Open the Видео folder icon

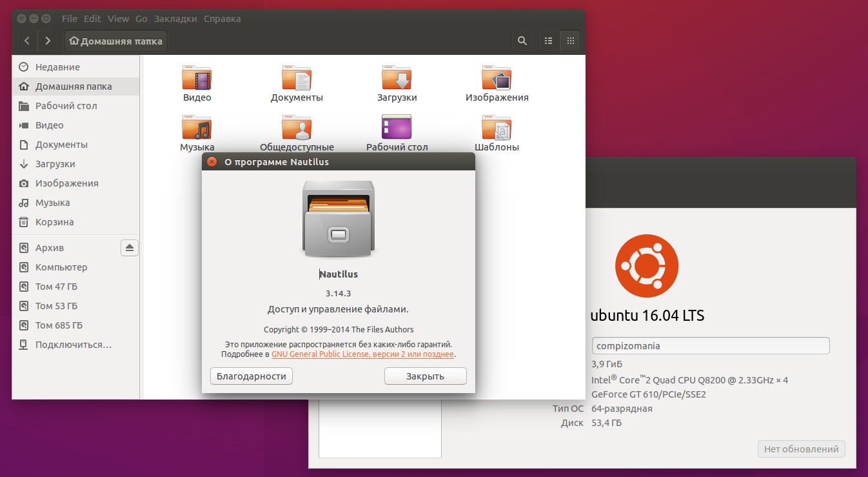coord(197,78)
